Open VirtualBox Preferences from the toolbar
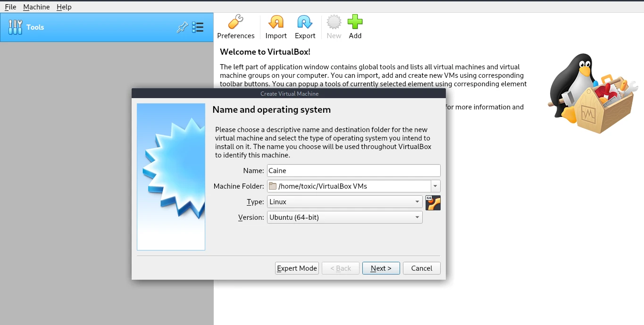 point(236,26)
